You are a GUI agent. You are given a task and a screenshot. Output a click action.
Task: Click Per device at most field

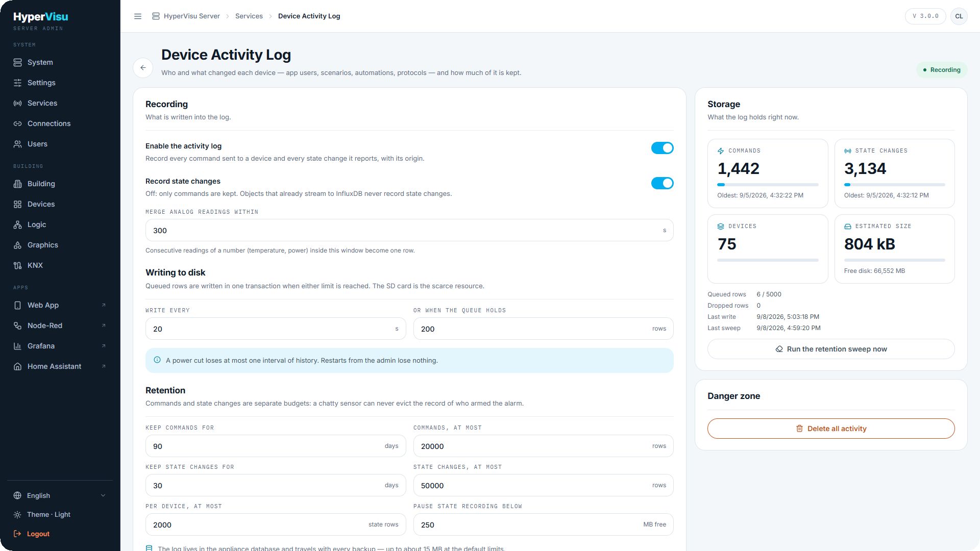tap(276, 524)
